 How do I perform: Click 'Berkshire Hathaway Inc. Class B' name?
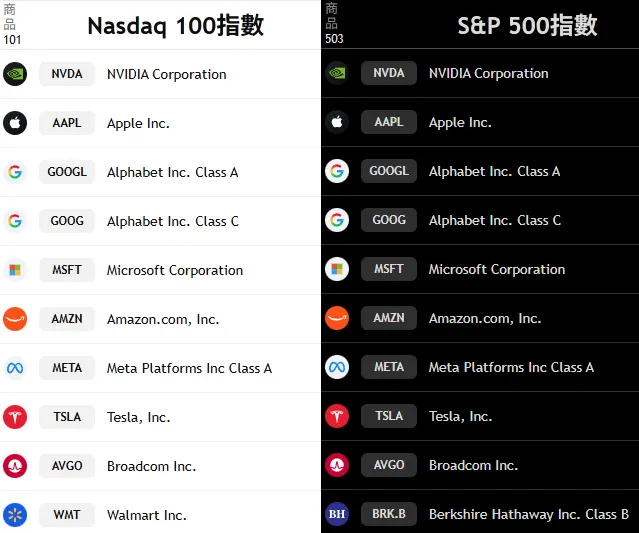[x=529, y=514]
